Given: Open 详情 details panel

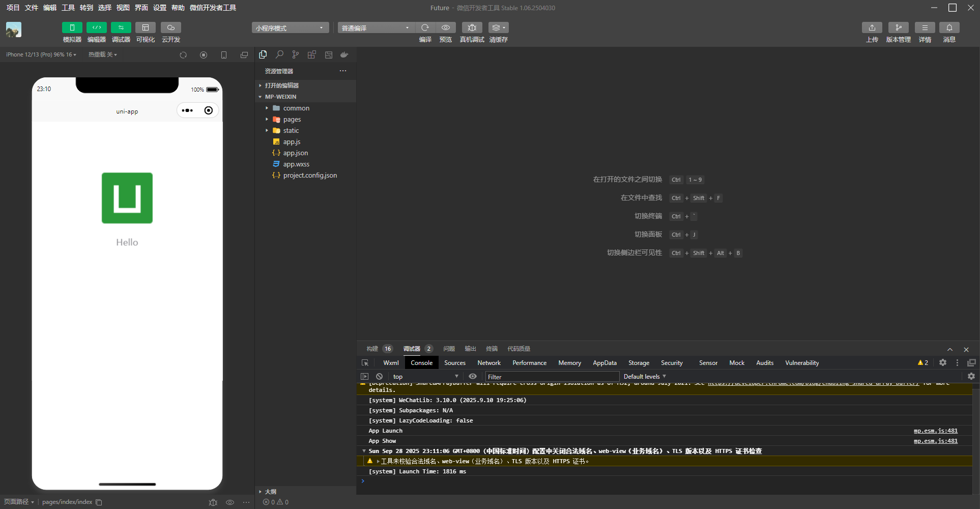Looking at the screenshot, I should tap(925, 27).
